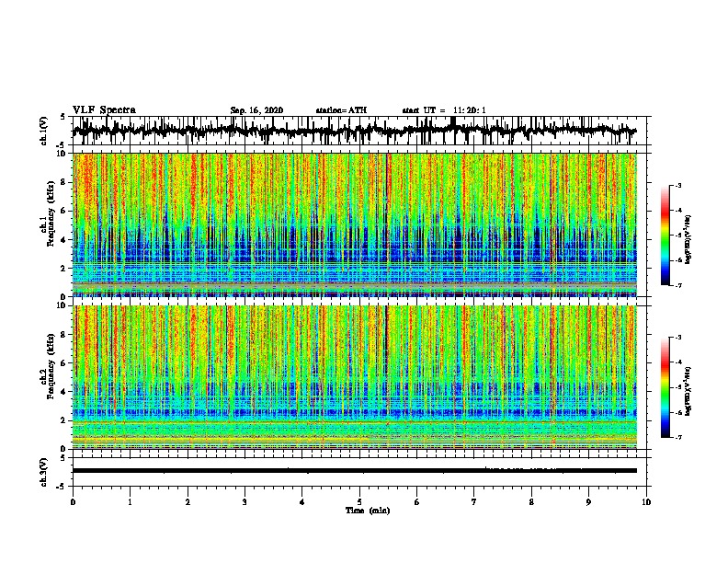The height and width of the screenshot is (563, 728).
Task: Click the ch.2 colorbar log(PSD) label
Action: pyautogui.click(x=688, y=391)
